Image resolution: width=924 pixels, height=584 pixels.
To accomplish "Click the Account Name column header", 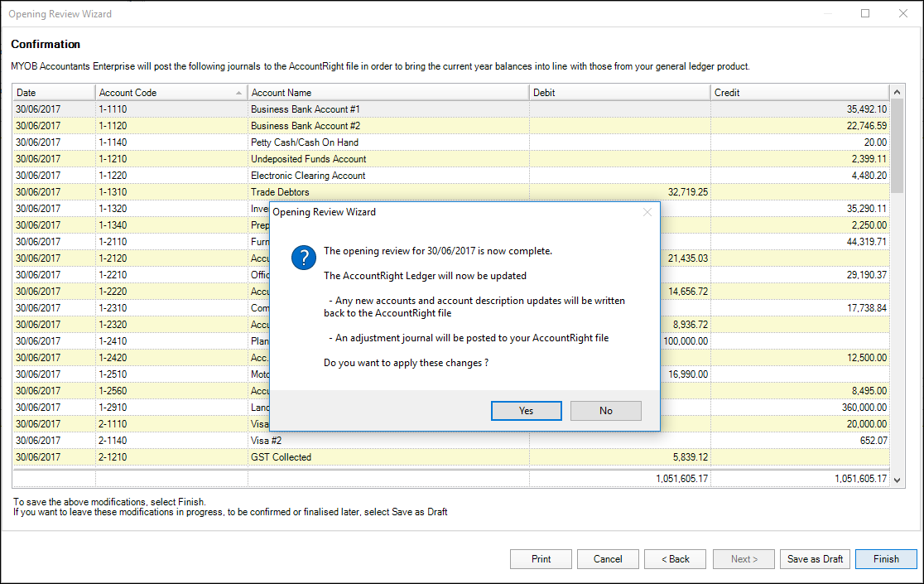I will coord(387,93).
